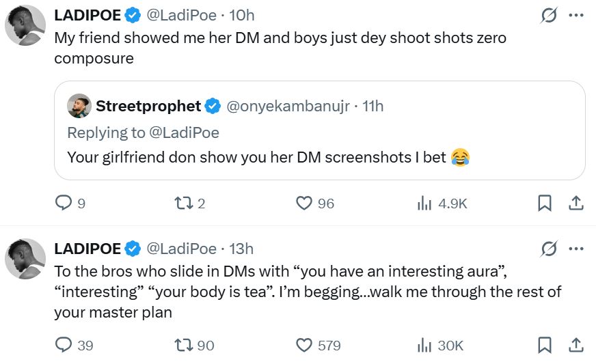Repost the tweet with 2 reposts
The image size is (596, 364).
[x=183, y=203]
